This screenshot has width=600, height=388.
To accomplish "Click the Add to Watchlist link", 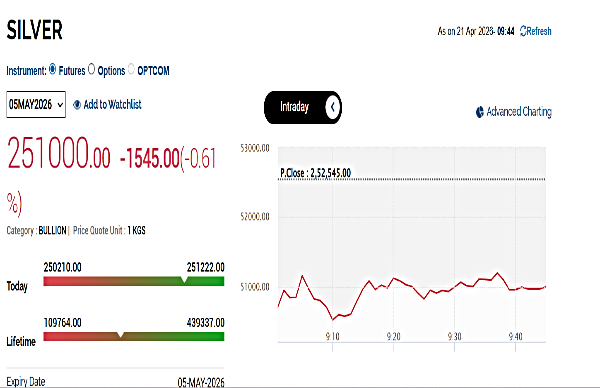I will tap(112, 104).
